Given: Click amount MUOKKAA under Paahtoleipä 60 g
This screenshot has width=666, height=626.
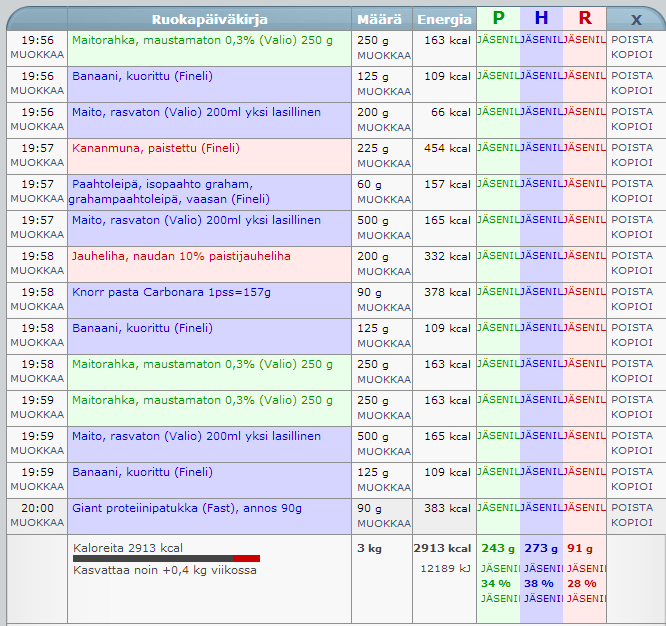Looking at the screenshot, I should pos(384,199).
